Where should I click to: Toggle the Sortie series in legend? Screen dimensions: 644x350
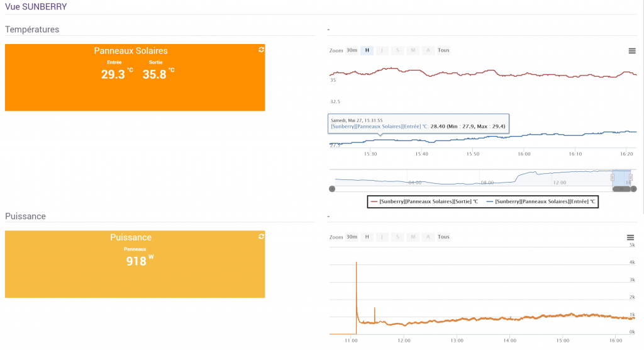(425, 201)
